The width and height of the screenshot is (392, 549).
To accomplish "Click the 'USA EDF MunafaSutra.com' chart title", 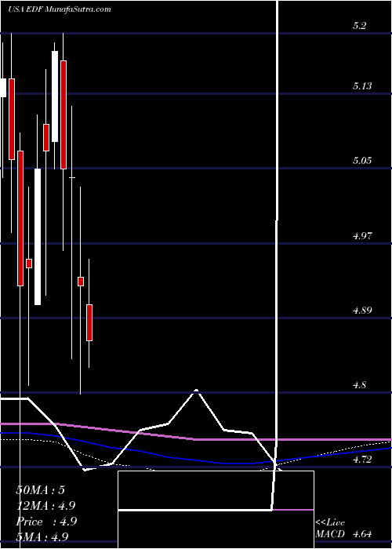I will 60,9.
